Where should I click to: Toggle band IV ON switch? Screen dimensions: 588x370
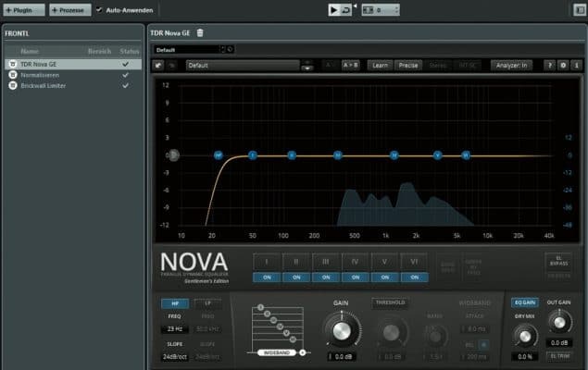356,277
